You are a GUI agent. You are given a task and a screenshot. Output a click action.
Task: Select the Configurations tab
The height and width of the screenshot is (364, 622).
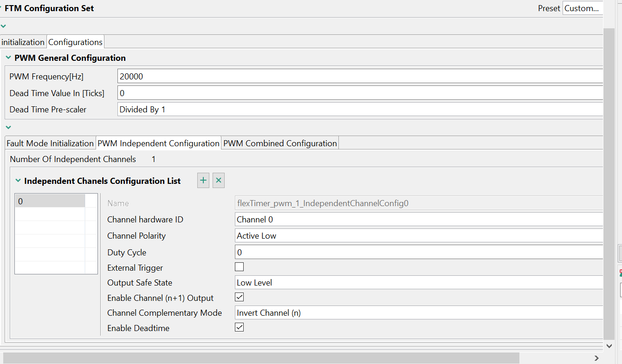pyautogui.click(x=75, y=42)
